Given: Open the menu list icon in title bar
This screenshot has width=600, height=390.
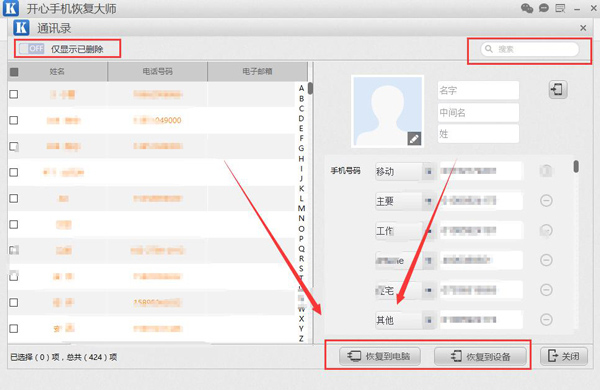Looking at the screenshot, I should coord(560,8).
